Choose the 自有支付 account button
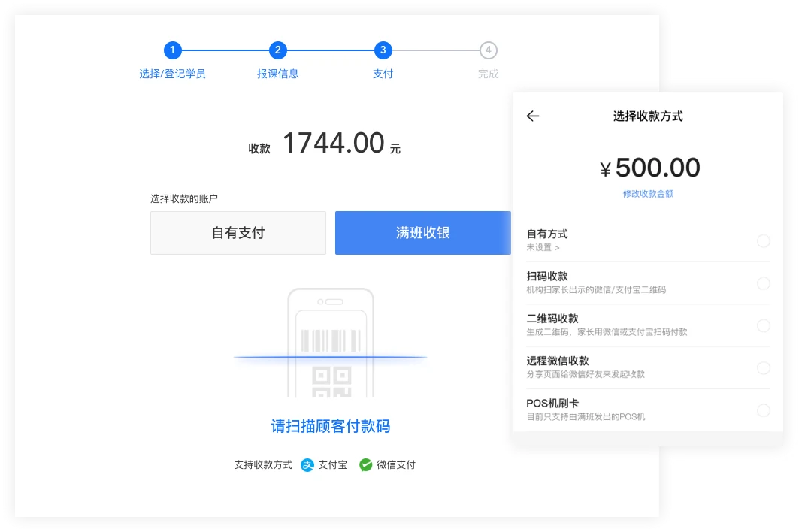805x532 pixels. coord(238,233)
